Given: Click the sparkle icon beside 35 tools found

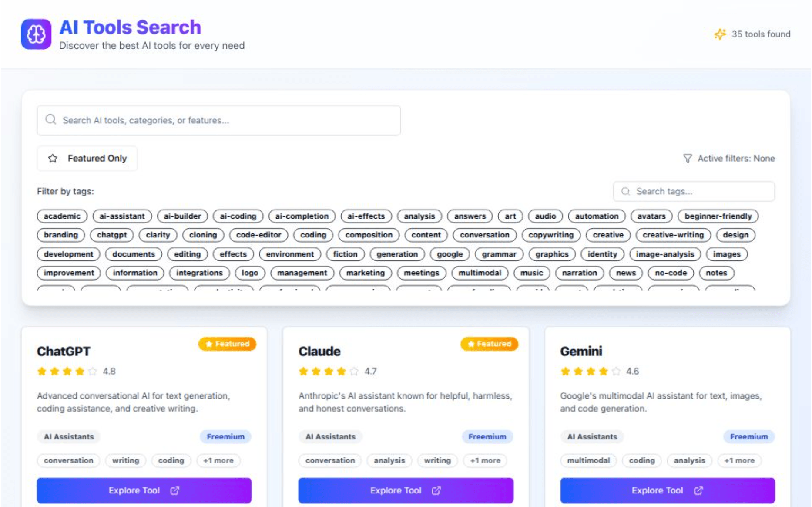Looking at the screenshot, I should pyautogui.click(x=720, y=34).
